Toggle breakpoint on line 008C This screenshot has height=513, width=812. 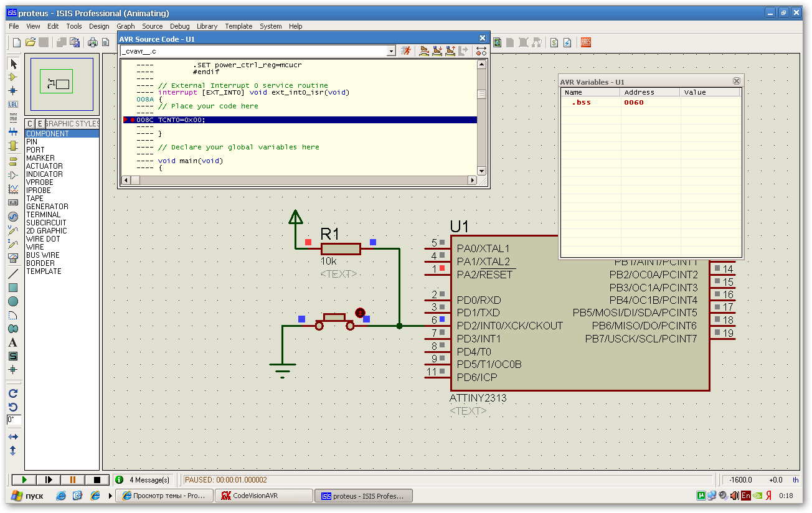point(131,120)
